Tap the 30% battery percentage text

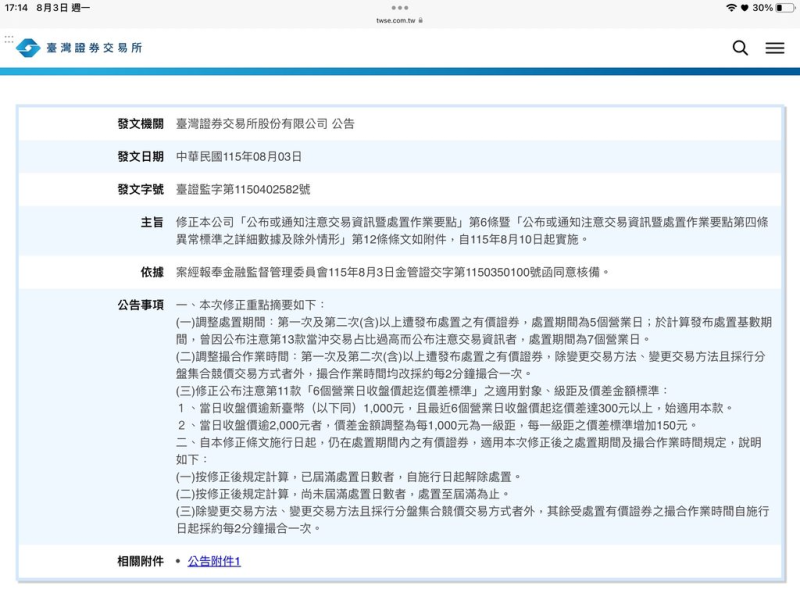tap(762, 8)
